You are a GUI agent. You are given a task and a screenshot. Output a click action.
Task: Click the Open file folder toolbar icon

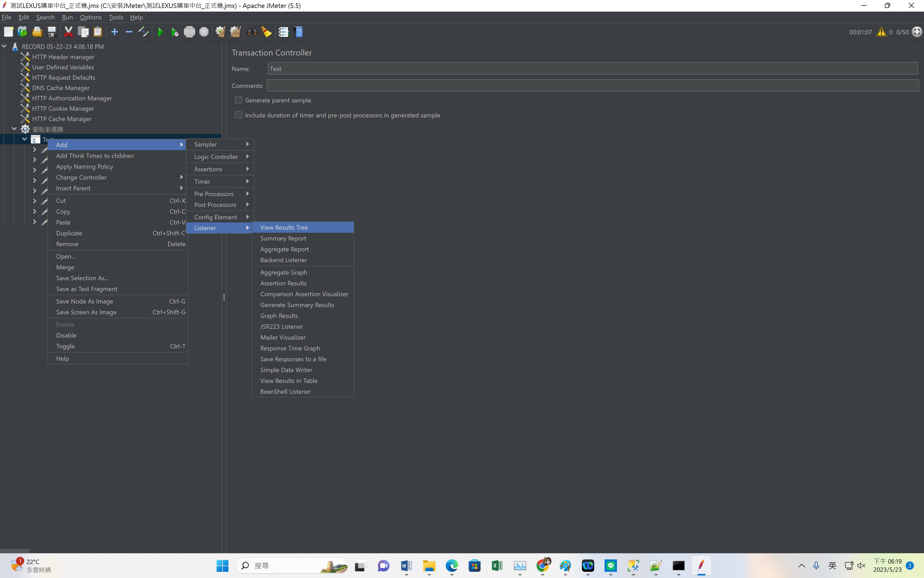[x=37, y=32]
